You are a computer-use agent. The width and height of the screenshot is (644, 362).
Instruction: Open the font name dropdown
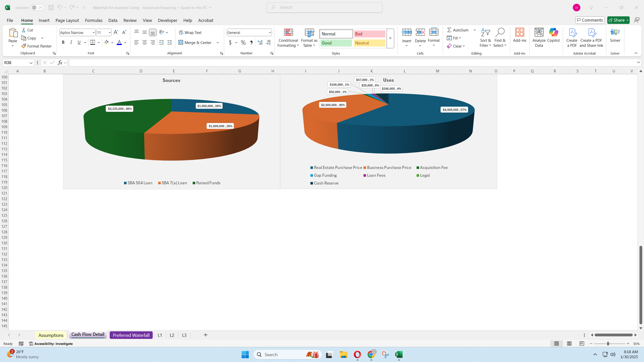click(94, 32)
